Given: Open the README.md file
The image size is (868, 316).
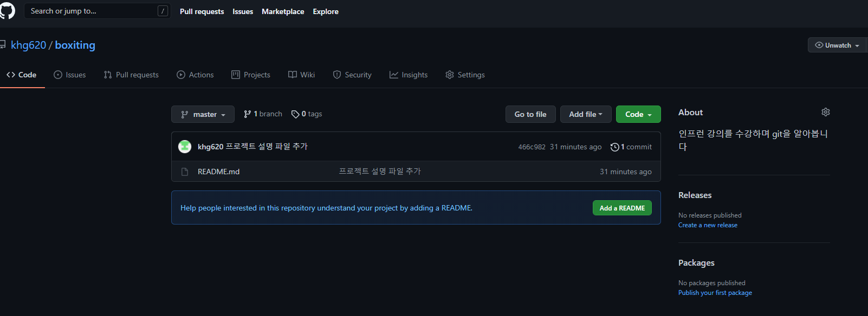Looking at the screenshot, I should pyautogui.click(x=218, y=172).
